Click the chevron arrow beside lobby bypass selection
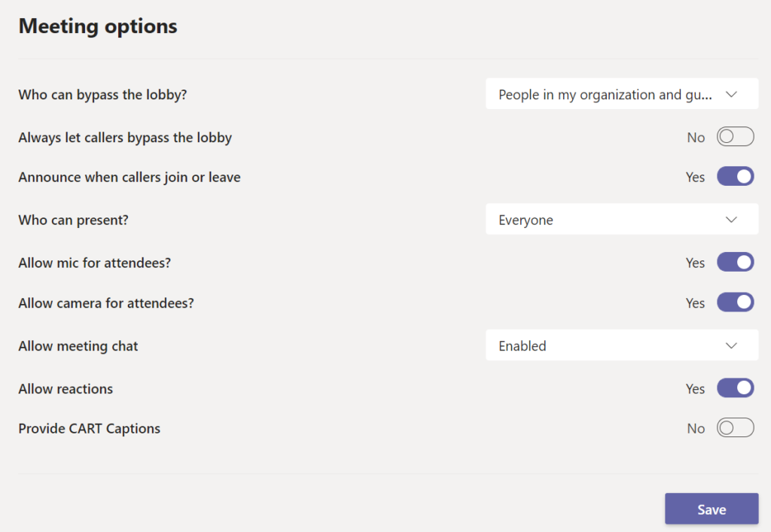Viewport: 771px width, 532px height. click(x=730, y=95)
